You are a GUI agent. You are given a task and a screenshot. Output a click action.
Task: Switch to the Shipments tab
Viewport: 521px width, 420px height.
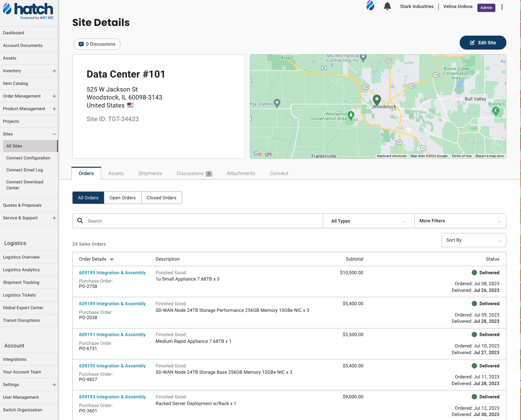pos(150,173)
